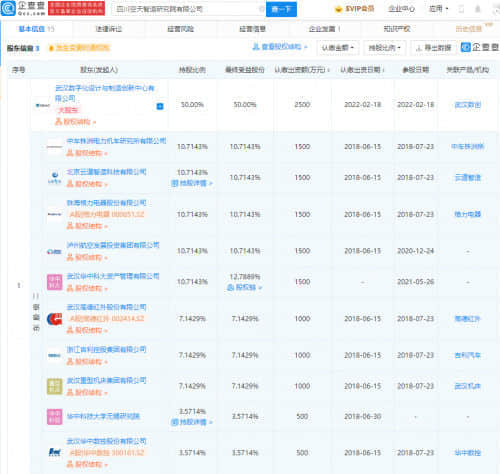Open 持股详情 under 北京云道智造 share ratio
Image resolution: width=500 pixels, height=474 pixels.
coord(192,183)
